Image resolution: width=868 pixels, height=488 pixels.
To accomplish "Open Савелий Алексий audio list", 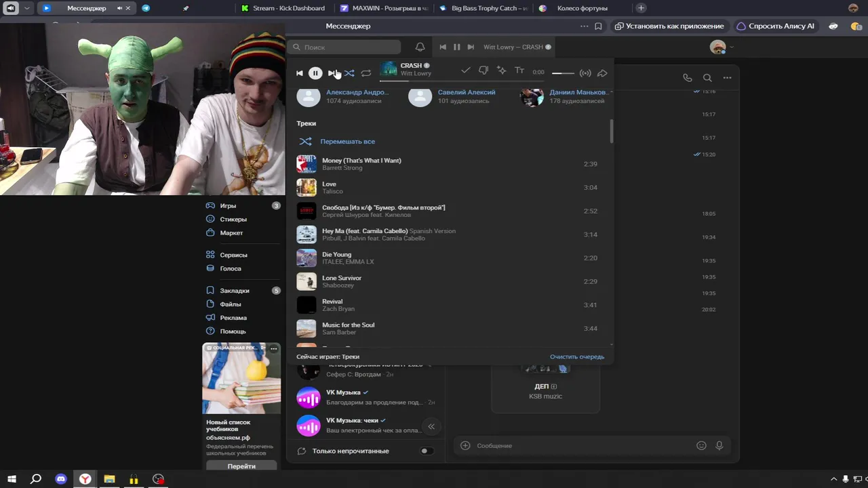I will coord(452,96).
